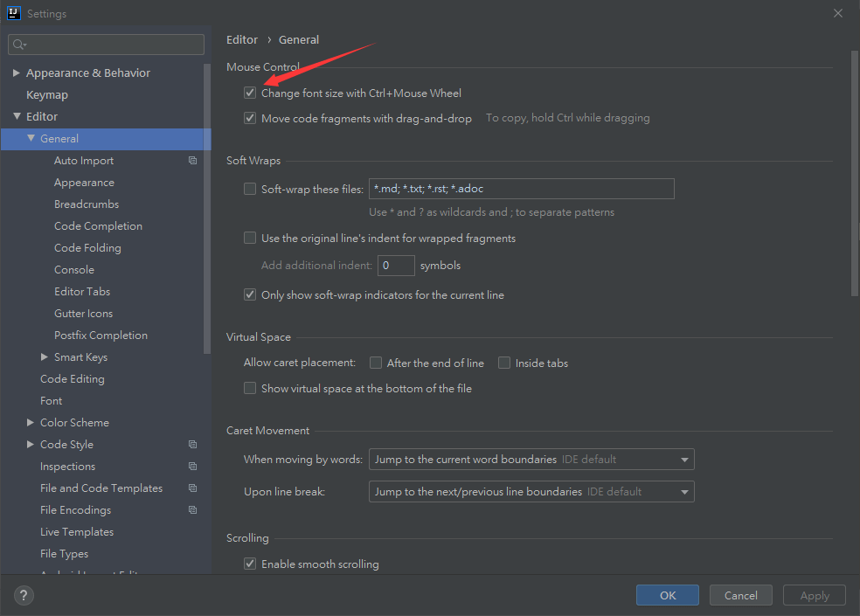Viewport: 860px width, 616px height.
Task: Toggle the Enable smooth scrolling checkbox
Action: 250,564
